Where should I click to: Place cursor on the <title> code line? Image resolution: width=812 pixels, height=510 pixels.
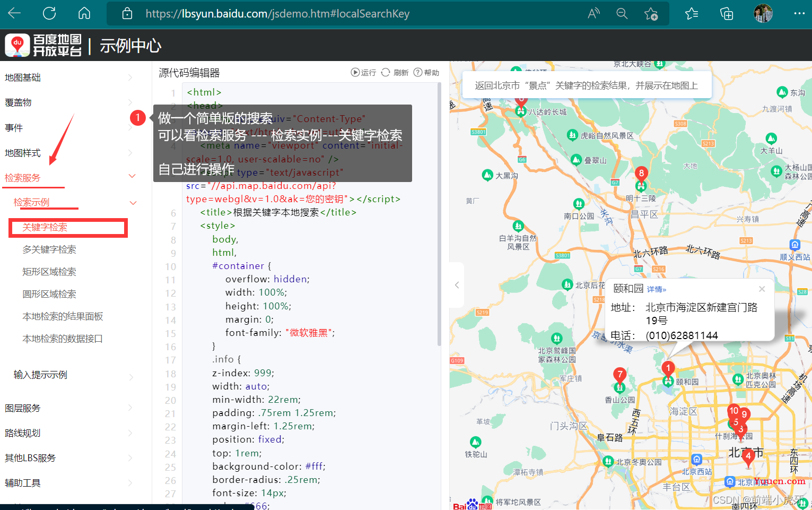(x=278, y=212)
